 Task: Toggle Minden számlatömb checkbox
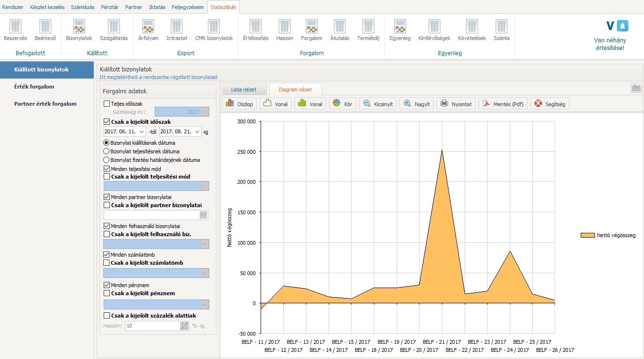pos(107,255)
